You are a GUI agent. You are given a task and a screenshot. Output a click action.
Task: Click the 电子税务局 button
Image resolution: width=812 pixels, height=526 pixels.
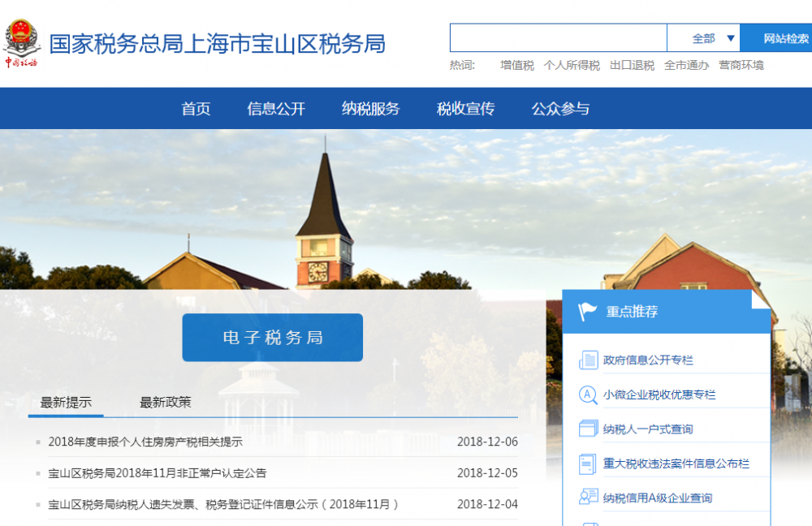pyautogui.click(x=273, y=338)
